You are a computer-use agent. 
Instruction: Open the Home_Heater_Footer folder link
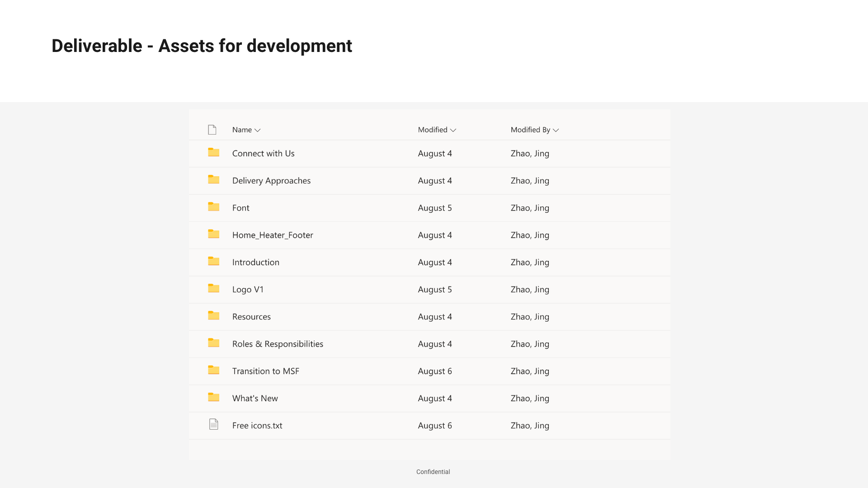pyautogui.click(x=272, y=235)
